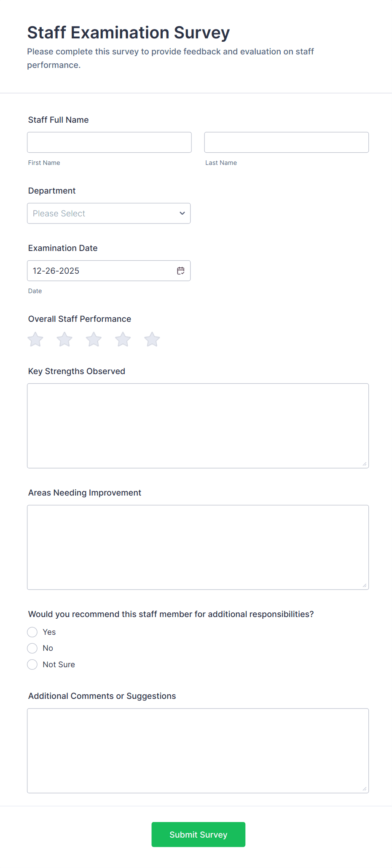
Task: Choose Not Sure for additional responsibilities
Action: pyautogui.click(x=32, y=664)
